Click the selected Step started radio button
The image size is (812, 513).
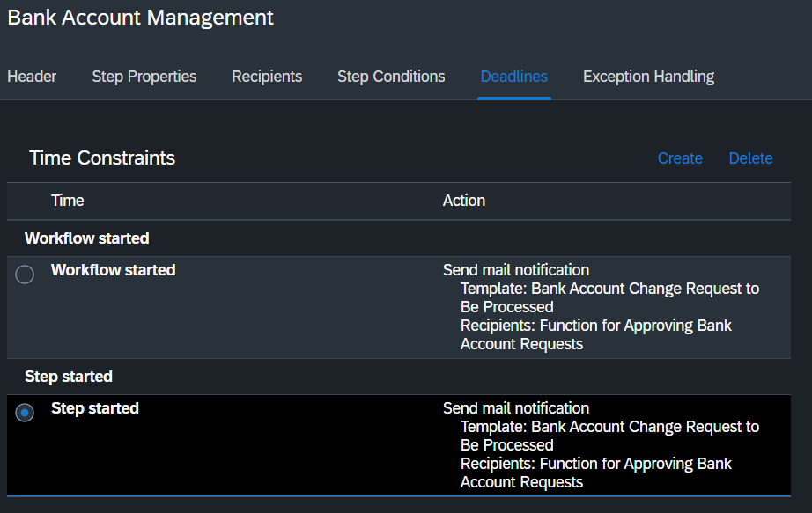25,413
